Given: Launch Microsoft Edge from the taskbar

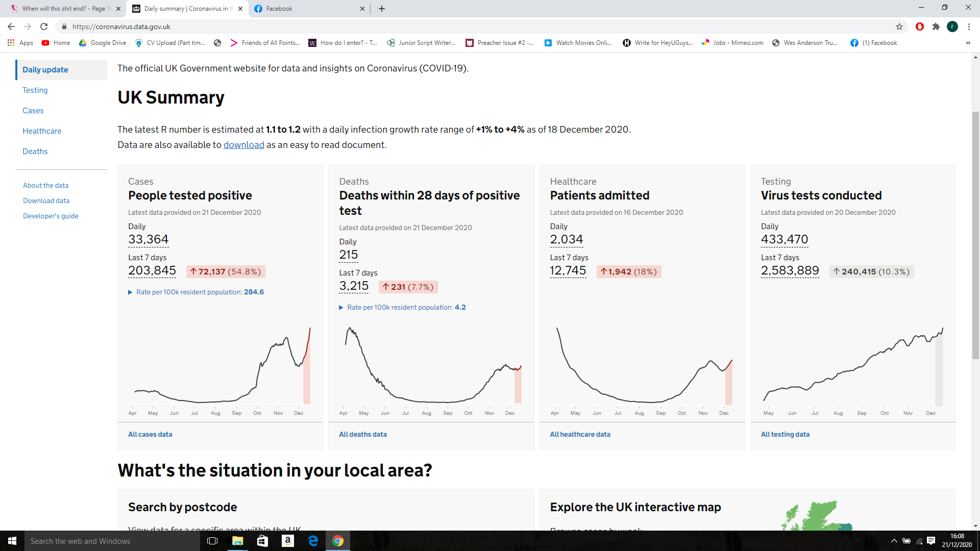Looking at the screenshot, I should tap(313, 541).
